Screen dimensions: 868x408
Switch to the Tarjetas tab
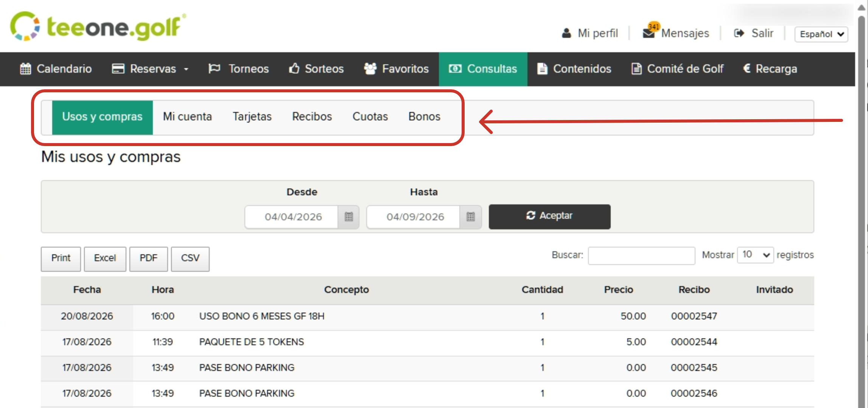pos(252,117)
